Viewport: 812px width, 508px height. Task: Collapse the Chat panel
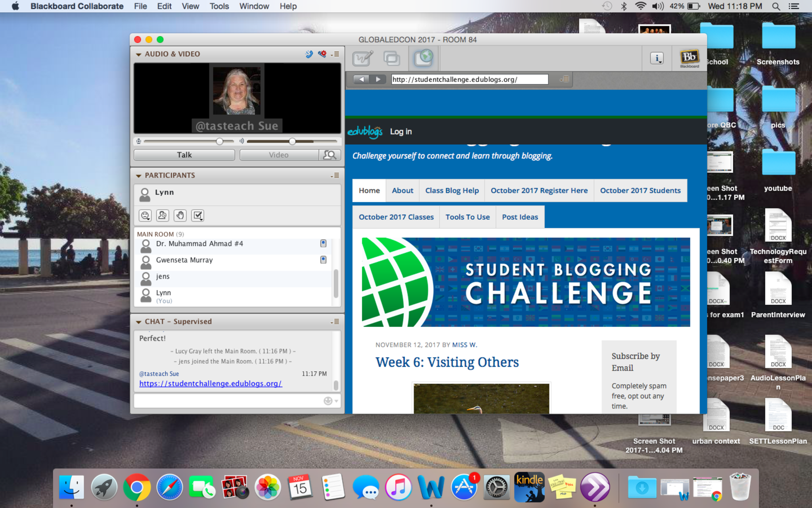[138, 322]
